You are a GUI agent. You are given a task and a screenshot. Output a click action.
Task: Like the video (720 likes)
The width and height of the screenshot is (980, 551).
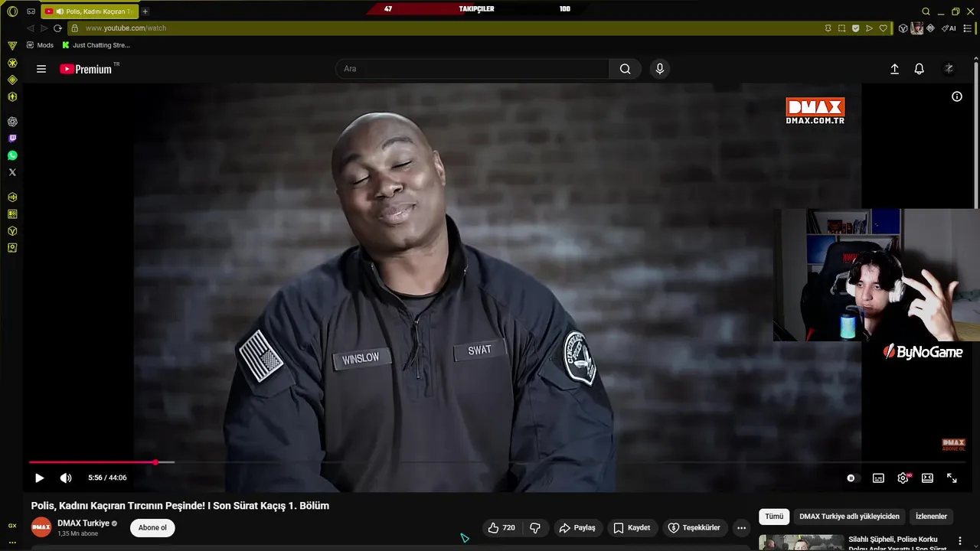coord(501,528)
